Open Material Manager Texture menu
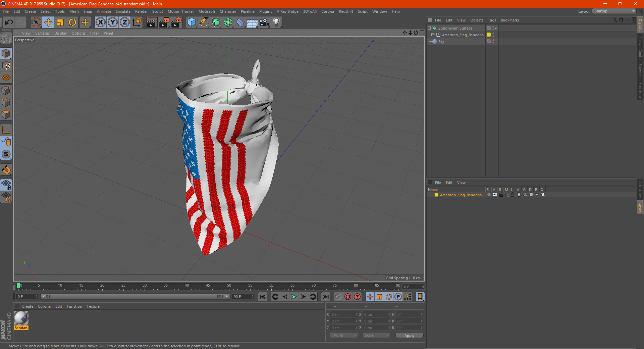The height and width of the screenshot is (349, 644). [93, 306]
